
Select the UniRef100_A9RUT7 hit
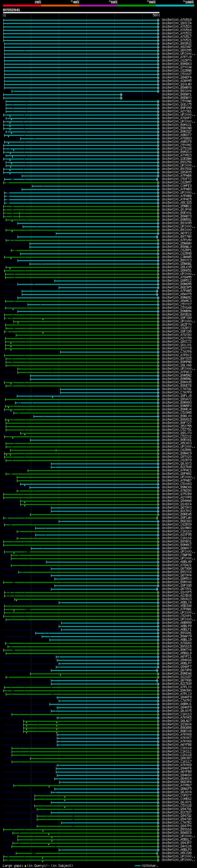coord(177,135)
